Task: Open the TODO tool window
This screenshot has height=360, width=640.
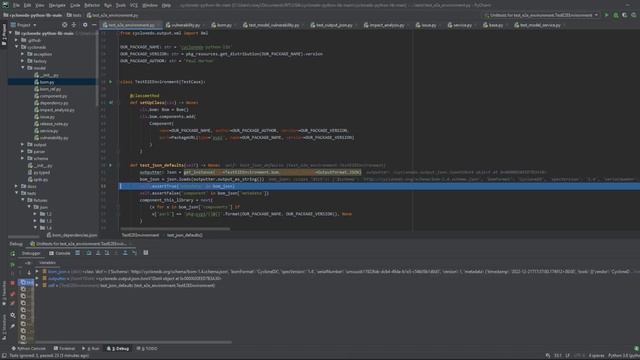Action: [x=147, y=349]
